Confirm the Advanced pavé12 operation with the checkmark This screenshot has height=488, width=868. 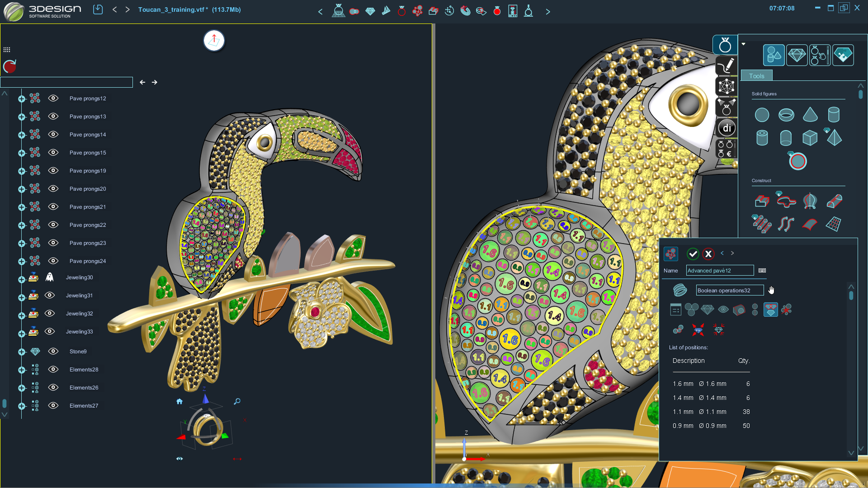pyautogui.click(x=694, y=253)
